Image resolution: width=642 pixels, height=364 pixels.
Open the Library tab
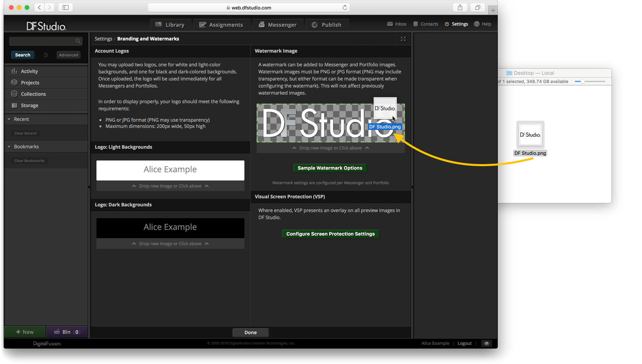click(170, 25)
